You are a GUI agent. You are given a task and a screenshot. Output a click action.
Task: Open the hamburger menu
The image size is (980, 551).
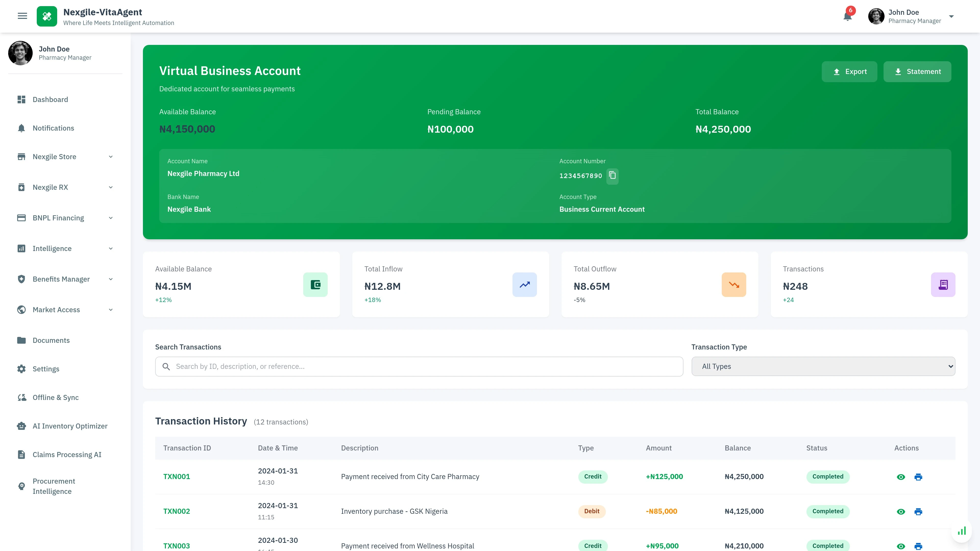coord(22,16)
